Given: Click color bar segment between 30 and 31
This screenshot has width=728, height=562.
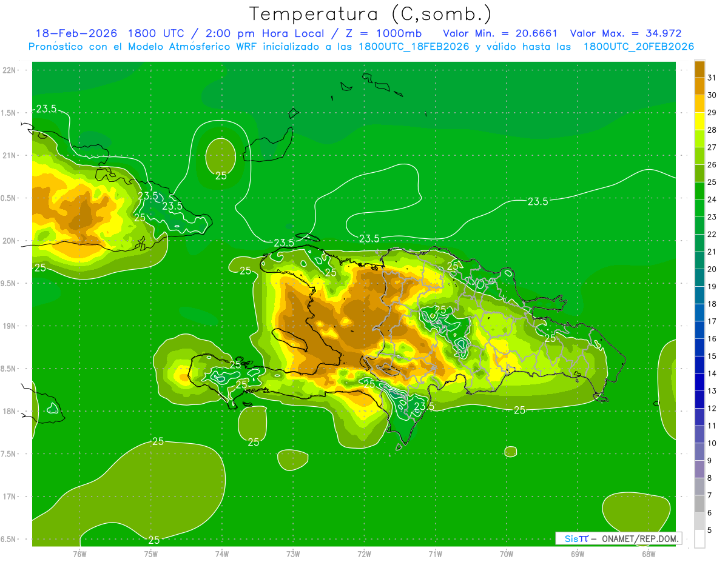Looking at the screenshot, I should pyautogui.click(x=700, y=86).
